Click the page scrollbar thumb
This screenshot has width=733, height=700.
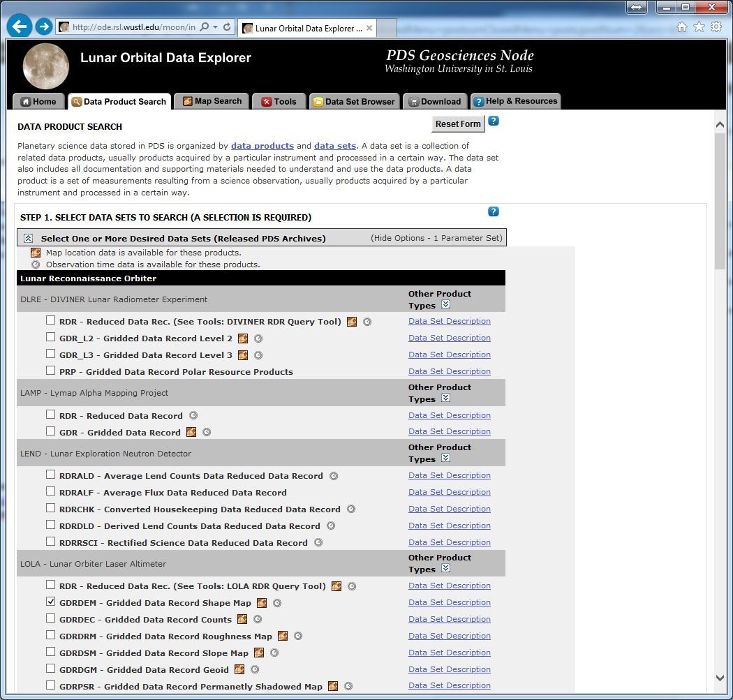pyautogui.click(x=720, y=201)
